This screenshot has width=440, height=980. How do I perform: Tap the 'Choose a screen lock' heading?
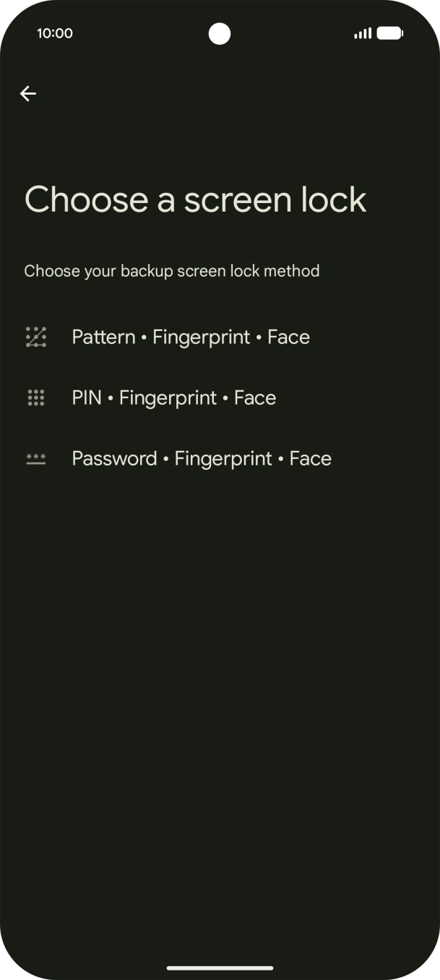pos(195,199)
